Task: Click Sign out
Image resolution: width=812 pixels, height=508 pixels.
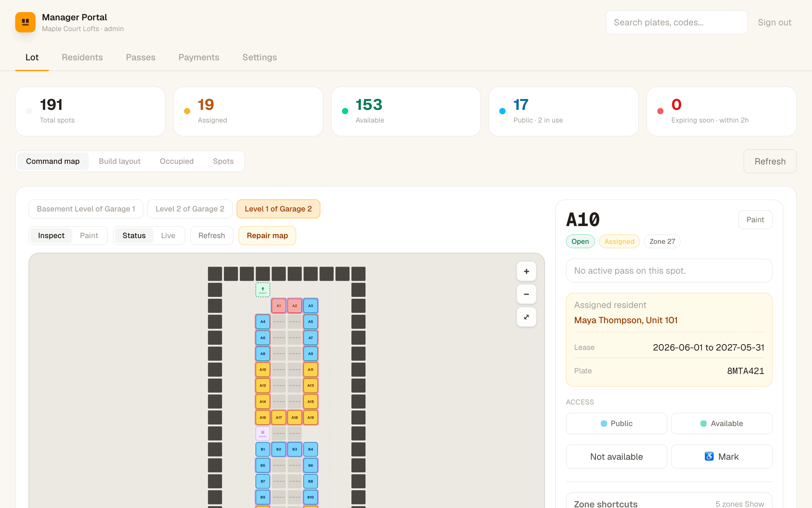Action: coord(775,22)
